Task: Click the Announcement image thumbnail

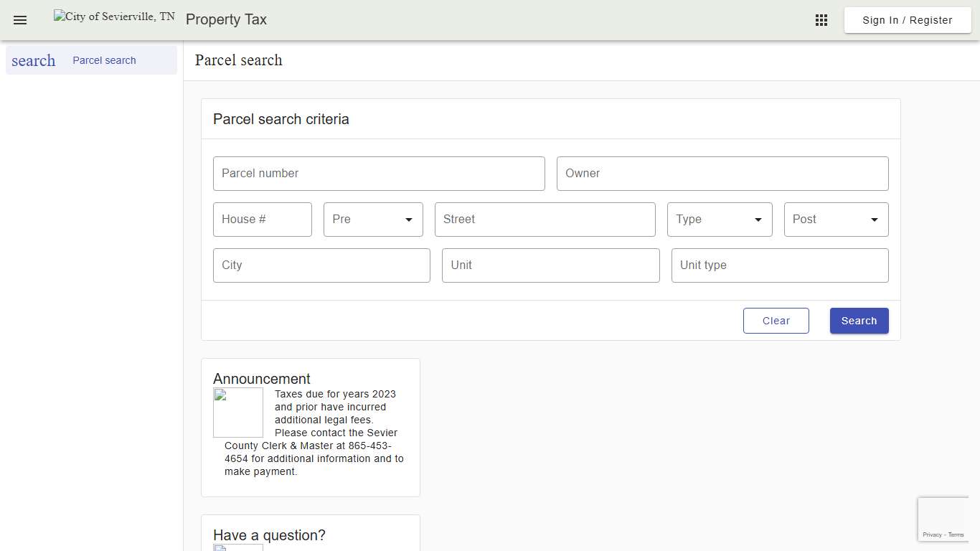Action: (237, 412)
